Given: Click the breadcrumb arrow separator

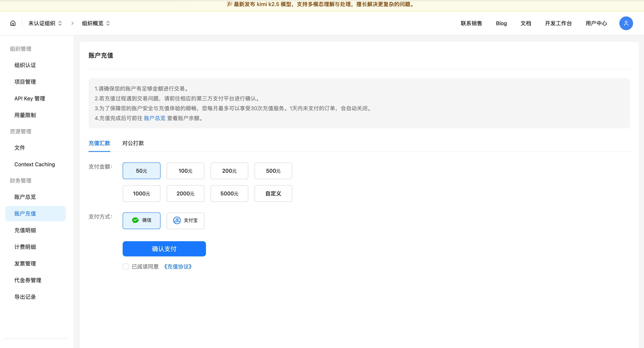Looking at the screenshot, I should pyautogui.click(x=72, y=23).
